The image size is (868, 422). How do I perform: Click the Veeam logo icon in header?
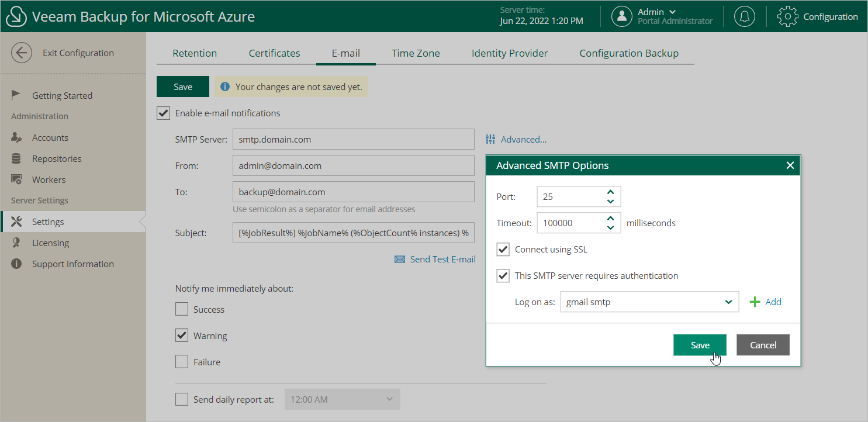click(16, 16)
